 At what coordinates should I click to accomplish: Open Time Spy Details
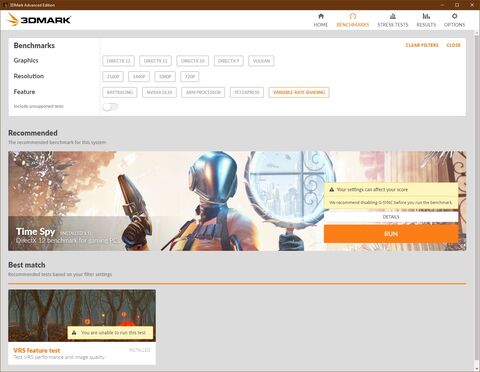point(391,217)
